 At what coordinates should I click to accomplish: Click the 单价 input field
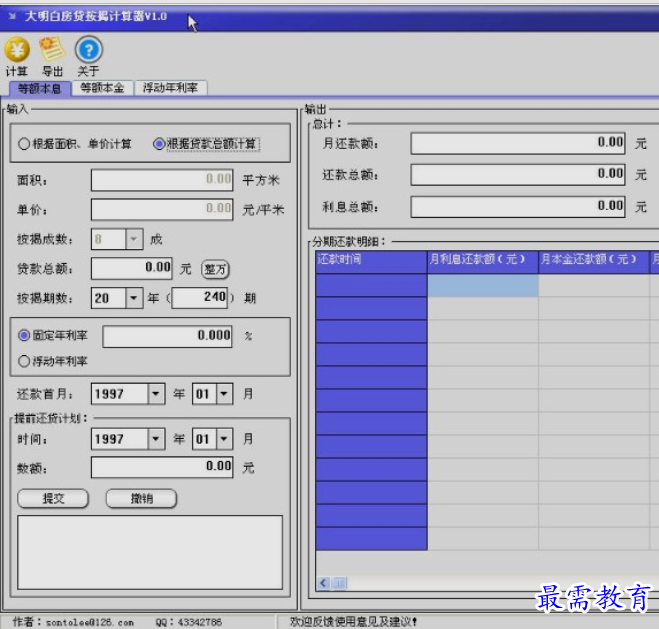(162, 209)
